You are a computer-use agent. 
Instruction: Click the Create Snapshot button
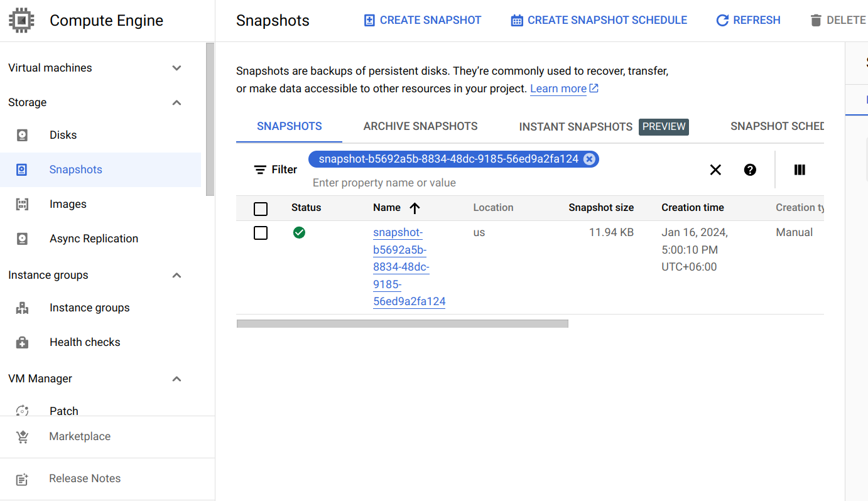(421, 19)
